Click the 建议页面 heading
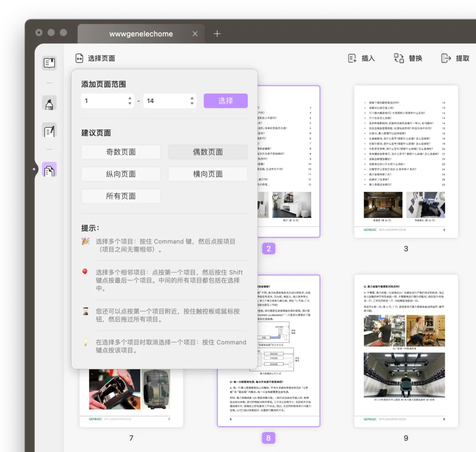 (x=96, y=133)
